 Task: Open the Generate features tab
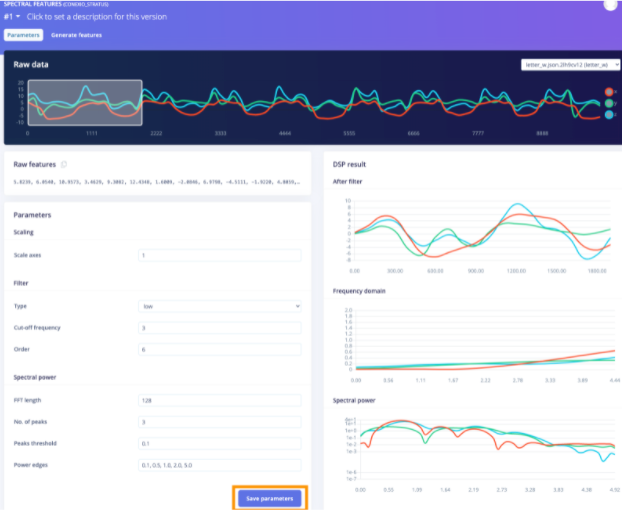click(x=77, y=35)
